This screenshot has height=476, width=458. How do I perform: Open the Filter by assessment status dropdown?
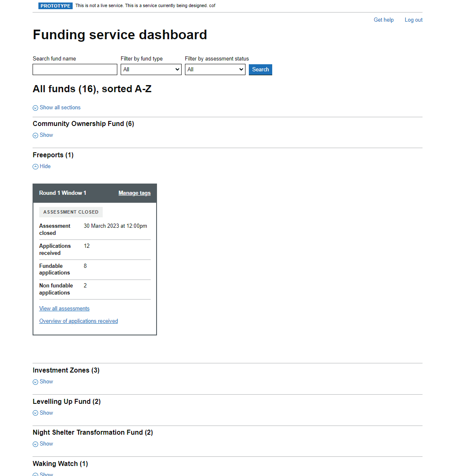tap(215, 70)
